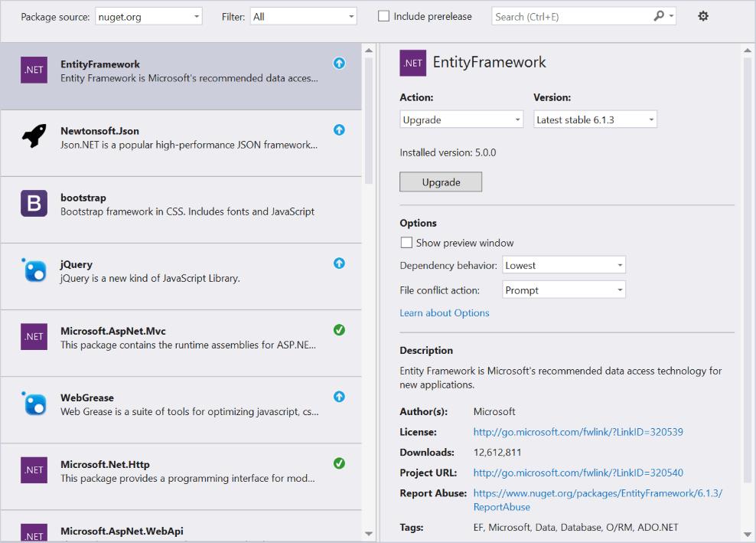The width and height of the screenshot is (756, 543).
Task: Click the WebGrease update-available arrow icon
Action: [339, 396]
